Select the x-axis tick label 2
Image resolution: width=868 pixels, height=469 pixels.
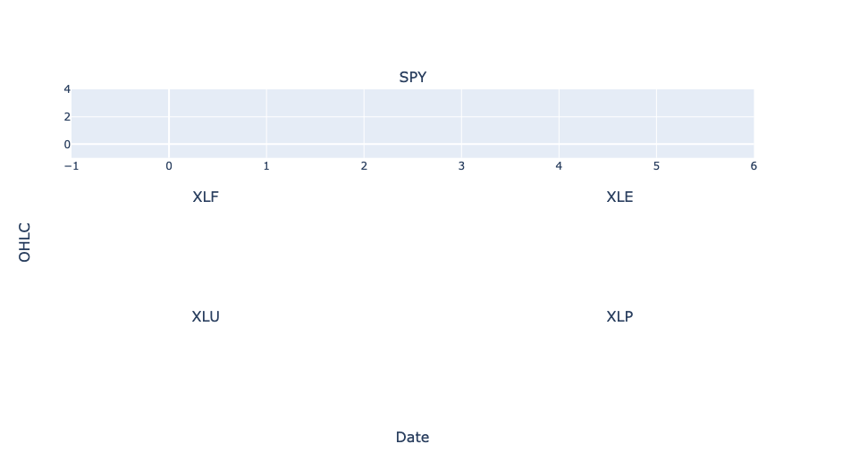point(364,166)
